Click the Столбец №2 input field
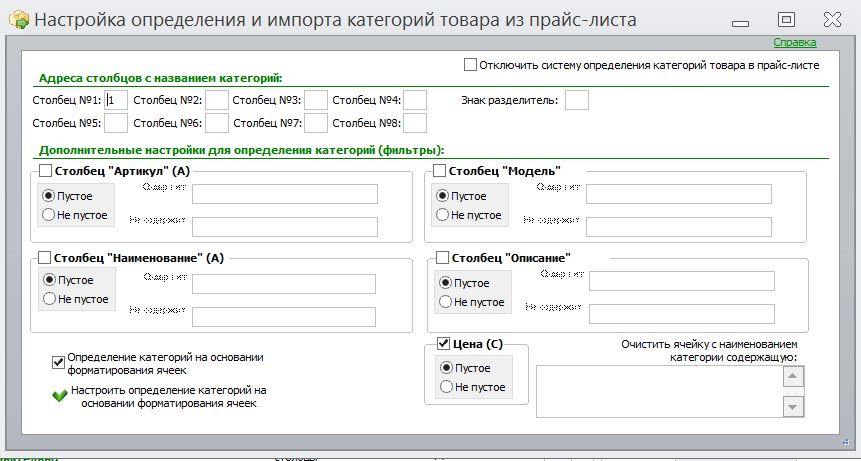This screenshot has height=461, width=861. 217,100
